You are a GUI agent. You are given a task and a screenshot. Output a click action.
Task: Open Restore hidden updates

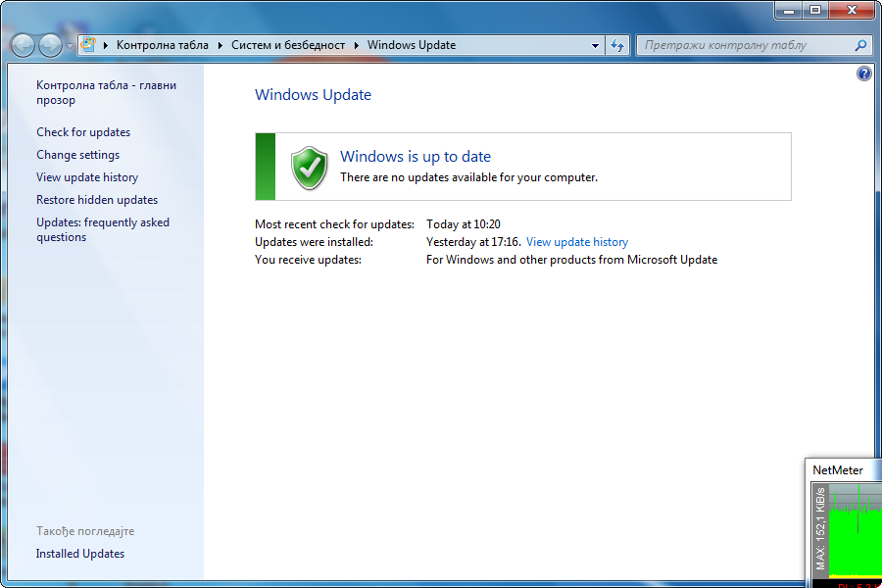click(x=97, y=200)
